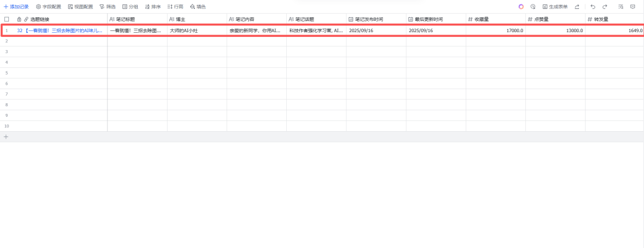Open the comments icon in toolbar

pos(633,7)
